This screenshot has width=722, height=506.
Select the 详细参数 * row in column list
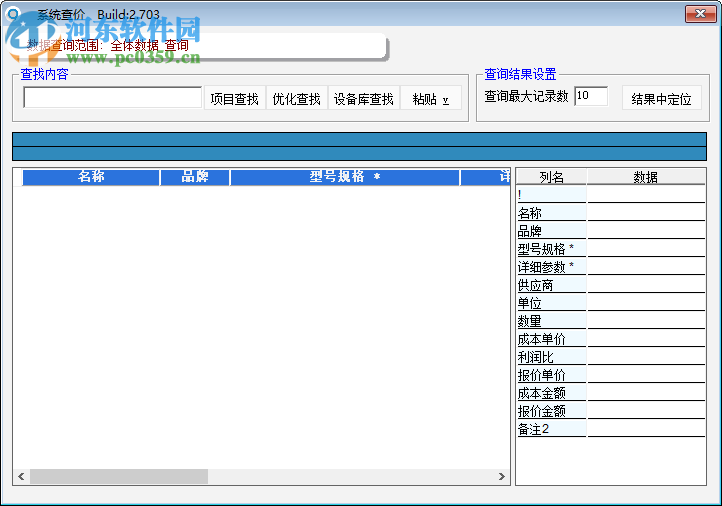point(552,267)
